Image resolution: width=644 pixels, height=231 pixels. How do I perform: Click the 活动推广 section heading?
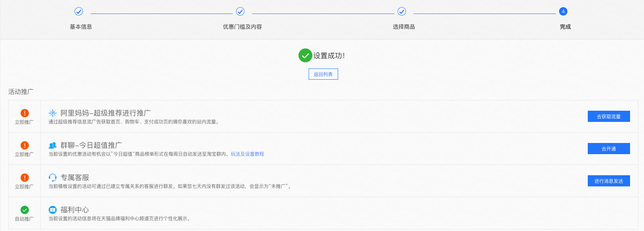[21, 92]
